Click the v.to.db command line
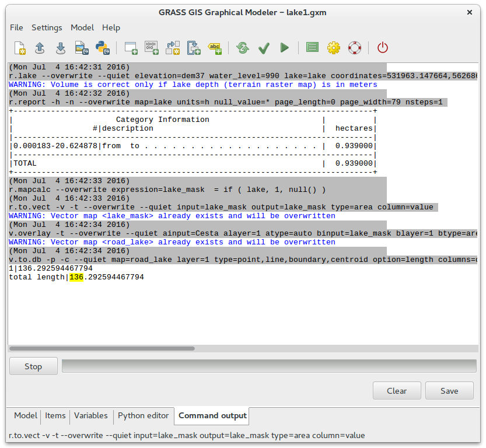The width and height of the screenshot is (486, 448). point(243,260)
